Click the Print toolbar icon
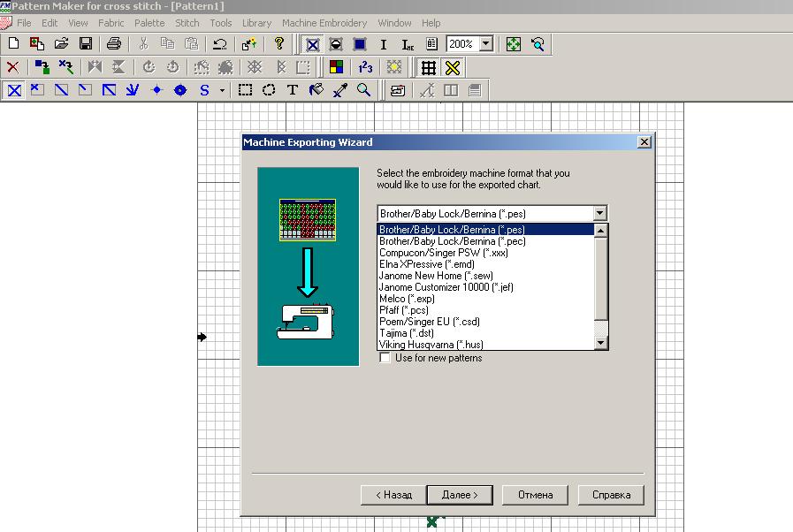The height and width of the screenshot is (532, 793). (113, 43)
